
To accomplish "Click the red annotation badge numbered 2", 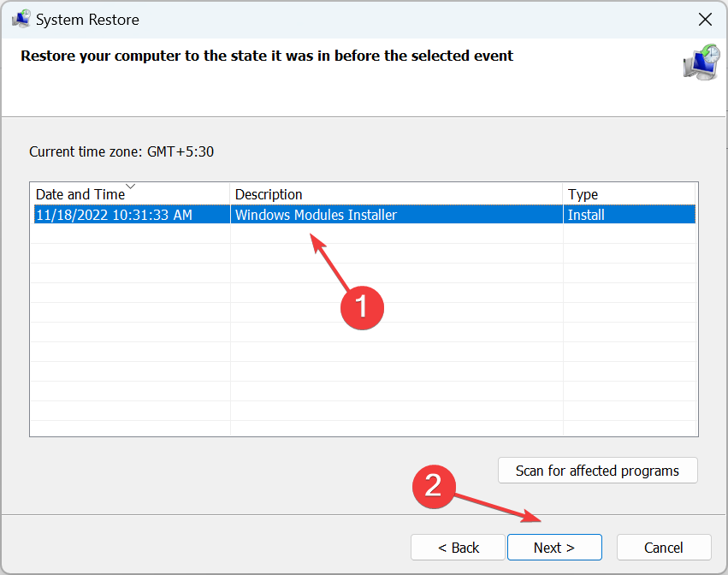I will pyautogui.click(x=434, y=486).
